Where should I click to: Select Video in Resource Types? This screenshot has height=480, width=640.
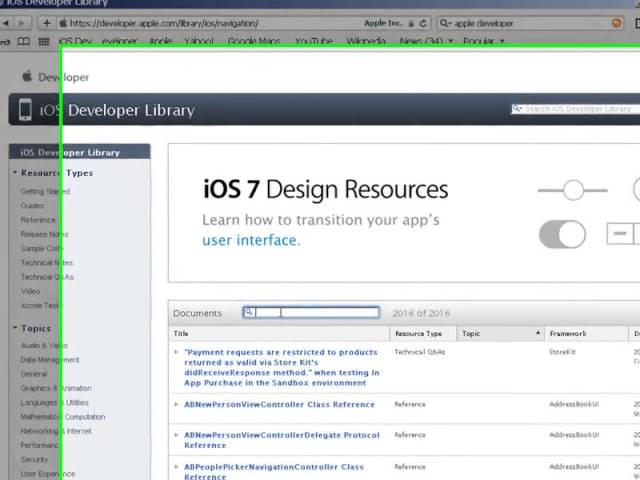click(x=31, y=291)
